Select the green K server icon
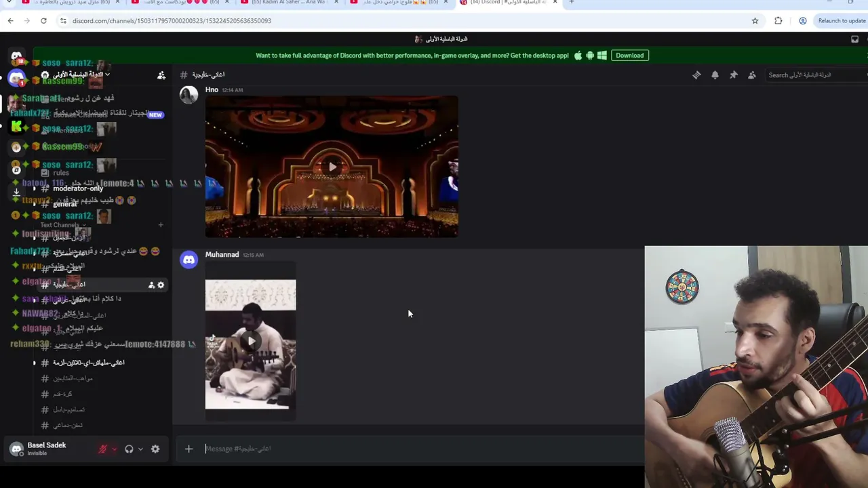Screen dimensions: 868x488 click(x=16, y=125)
